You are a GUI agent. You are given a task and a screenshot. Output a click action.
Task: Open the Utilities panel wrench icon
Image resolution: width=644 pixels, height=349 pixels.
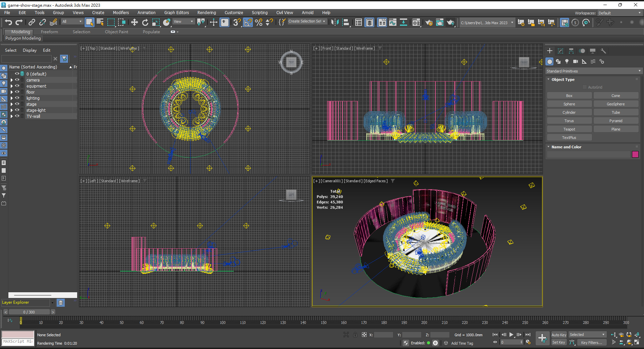point(603,51)
